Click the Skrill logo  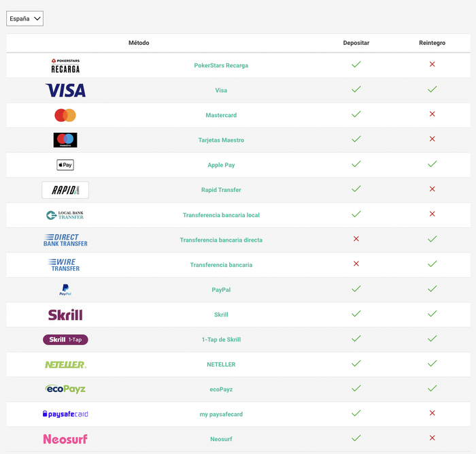[65, 314]
